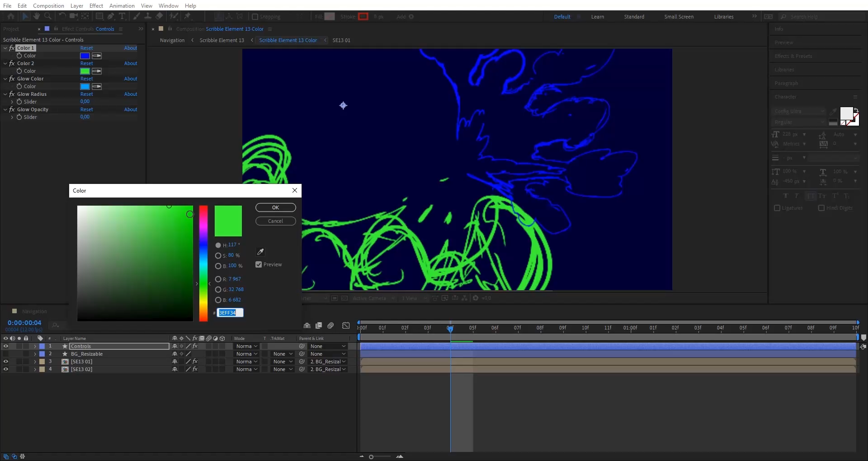868x461 pixels.
Task: Click the eyedropper beside Color 1 swatch
Action: pyautogui.click(x=97, y=56)
